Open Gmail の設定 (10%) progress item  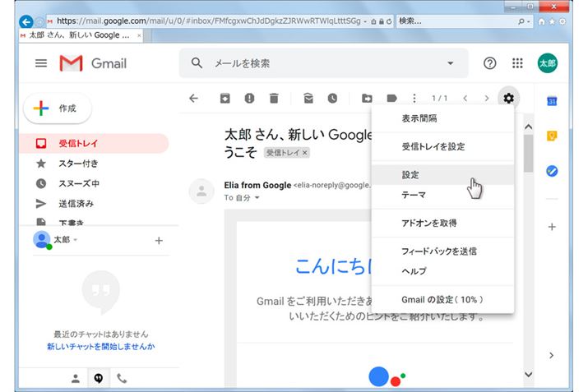pyautogui.click(x=443, y=299)
